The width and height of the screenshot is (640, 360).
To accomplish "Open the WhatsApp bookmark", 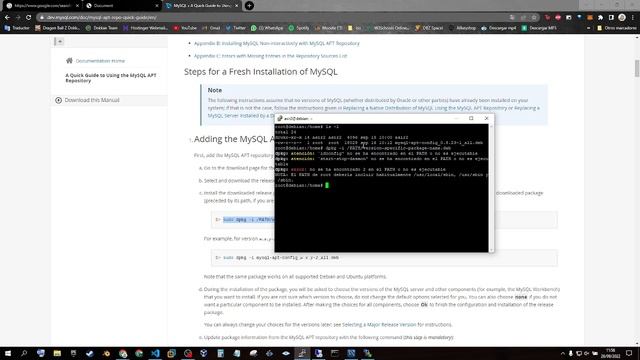I will coord(267,28).
